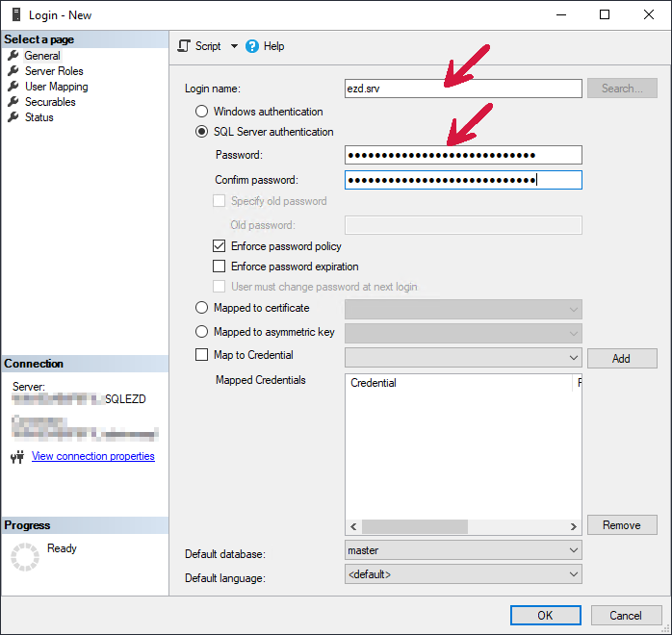
Task: Select Windows authentication radio button
Action: click(x=202, y=112)
